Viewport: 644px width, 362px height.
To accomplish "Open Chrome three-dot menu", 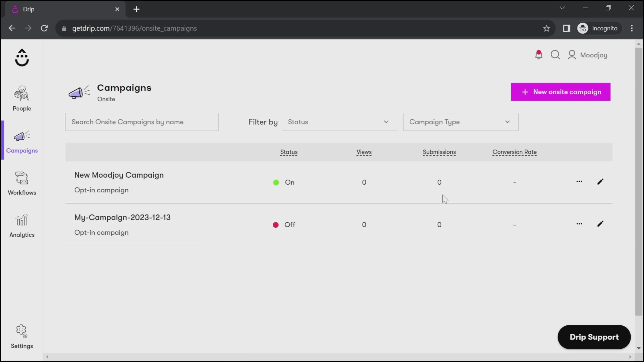I will click(x=632, y=28).
